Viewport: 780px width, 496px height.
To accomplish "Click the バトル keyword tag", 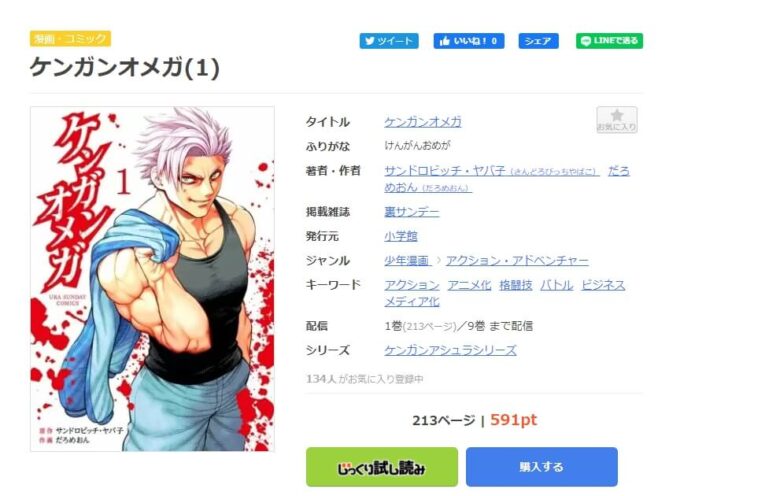I will point(557,285).
